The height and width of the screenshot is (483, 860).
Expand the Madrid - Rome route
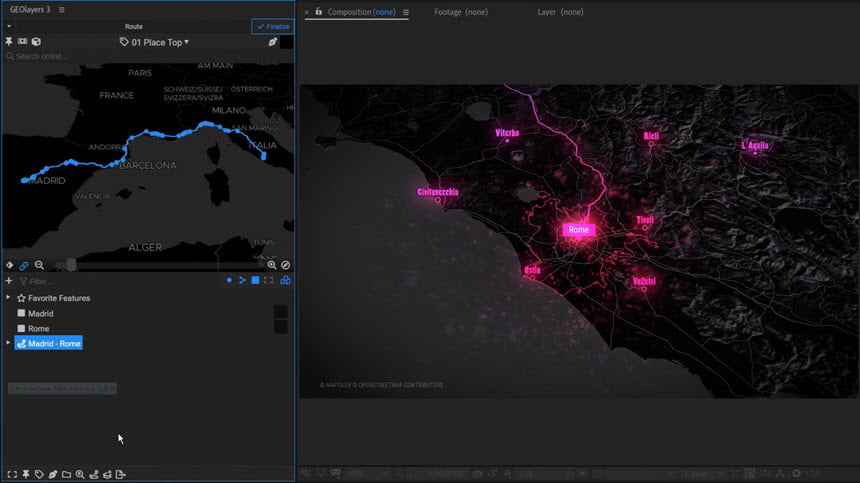click(x=8, y=343)
